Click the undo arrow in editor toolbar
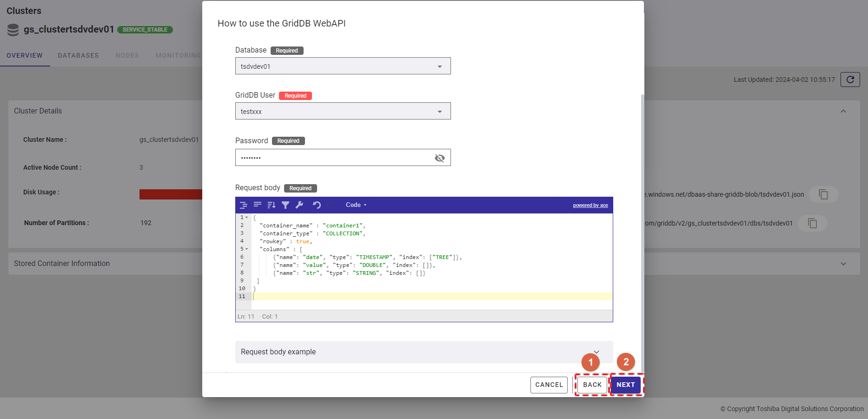 click(317, 205)
